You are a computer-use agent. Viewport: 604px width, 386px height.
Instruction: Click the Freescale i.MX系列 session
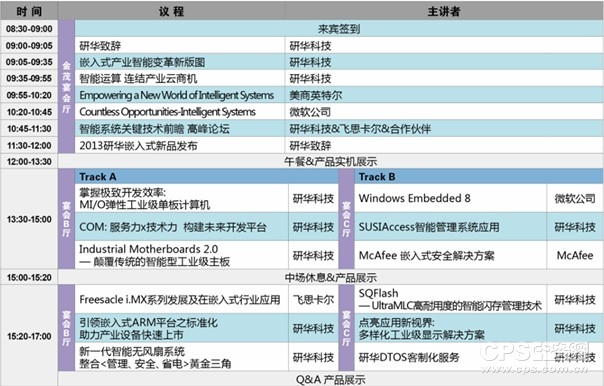click(181, 299)
